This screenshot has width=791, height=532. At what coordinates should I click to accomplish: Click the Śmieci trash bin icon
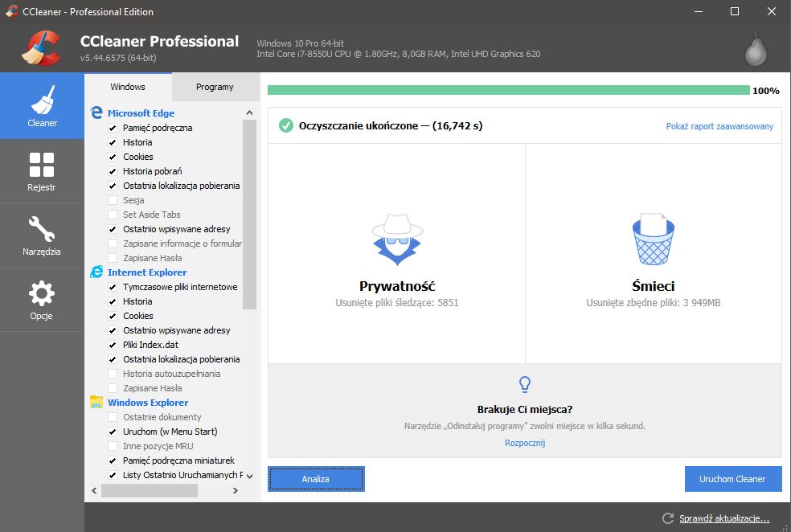(x=654, y=239)
